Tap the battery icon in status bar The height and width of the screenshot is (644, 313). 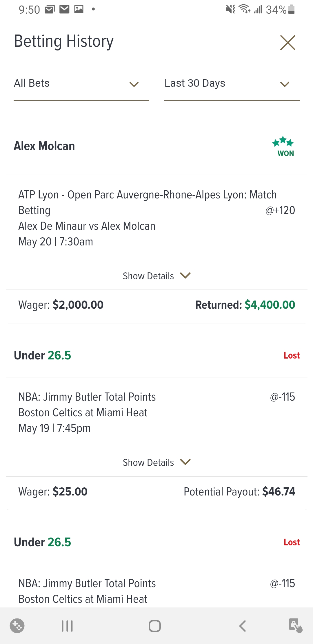click(x=292, y=9)
